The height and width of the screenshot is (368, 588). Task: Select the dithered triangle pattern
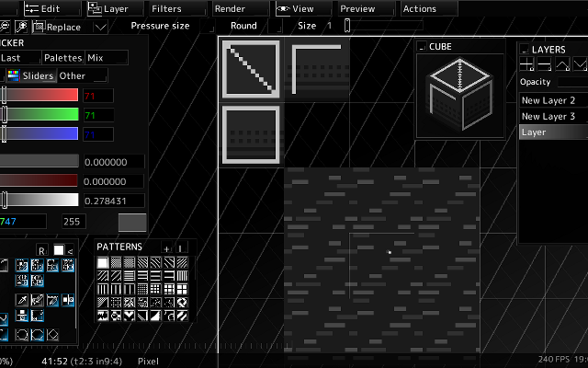pyautogui.click(x=103, y=303)
